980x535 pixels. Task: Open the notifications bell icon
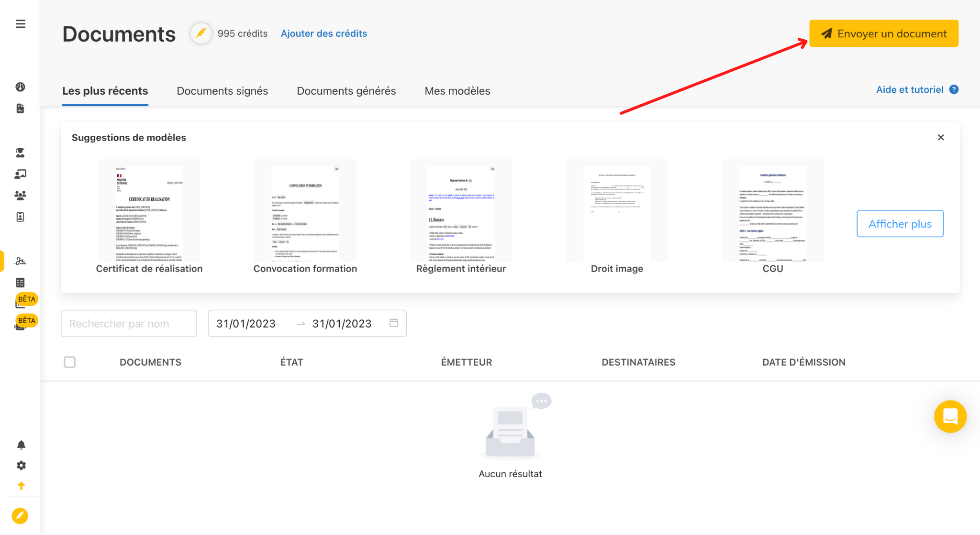tap(21, 445)
